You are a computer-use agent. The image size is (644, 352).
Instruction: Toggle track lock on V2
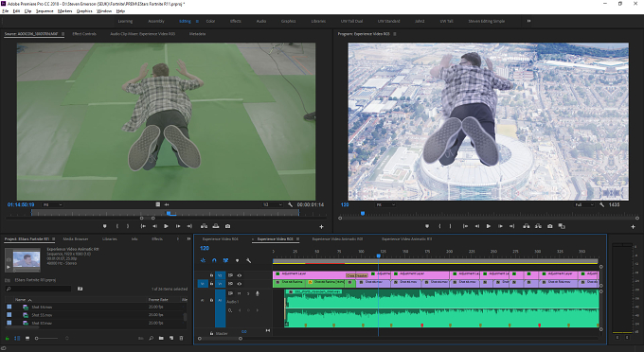click(211, 275)
